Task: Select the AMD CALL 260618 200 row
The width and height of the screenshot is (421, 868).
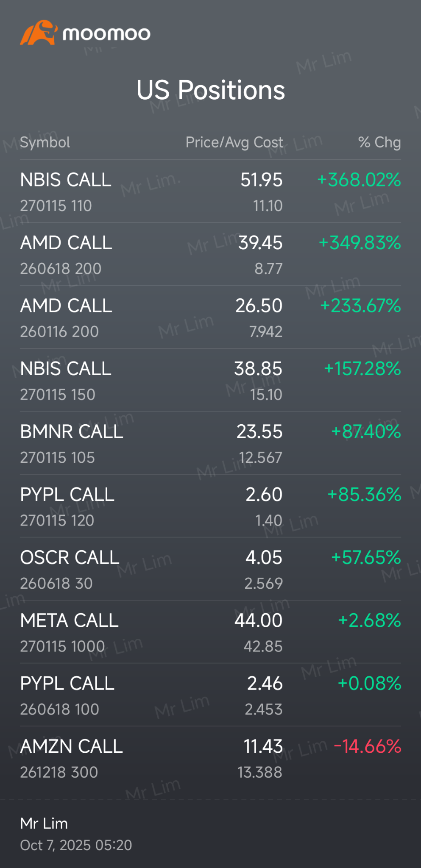Action: point(66,254)
